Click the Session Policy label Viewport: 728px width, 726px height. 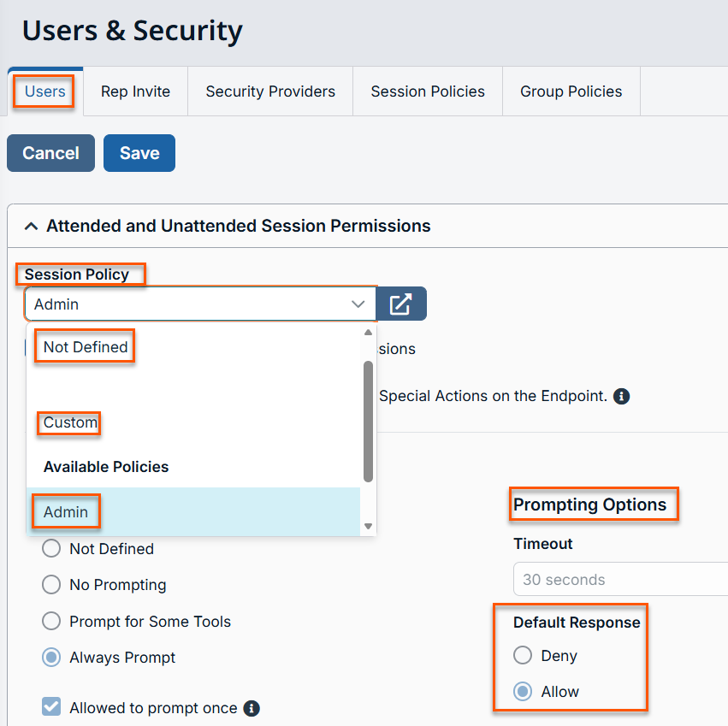click(x=77, y=274)
